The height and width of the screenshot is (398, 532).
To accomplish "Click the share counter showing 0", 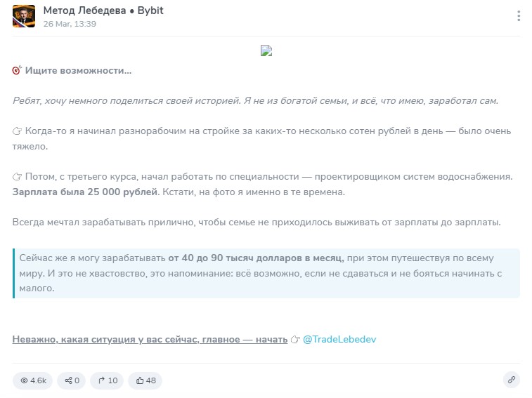I will (72, 380).
